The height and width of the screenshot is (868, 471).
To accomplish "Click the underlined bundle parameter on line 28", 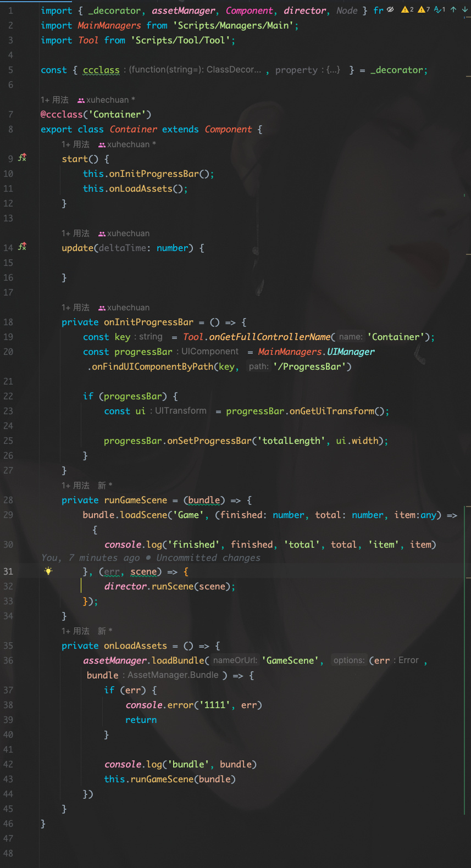I will pyautogui.click(x=204, y=500).
